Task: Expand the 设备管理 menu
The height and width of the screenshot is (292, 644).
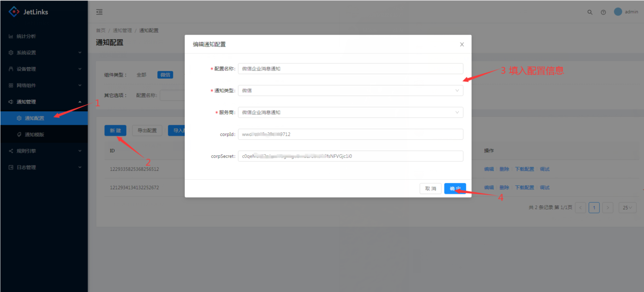Action: pos(44,69)
